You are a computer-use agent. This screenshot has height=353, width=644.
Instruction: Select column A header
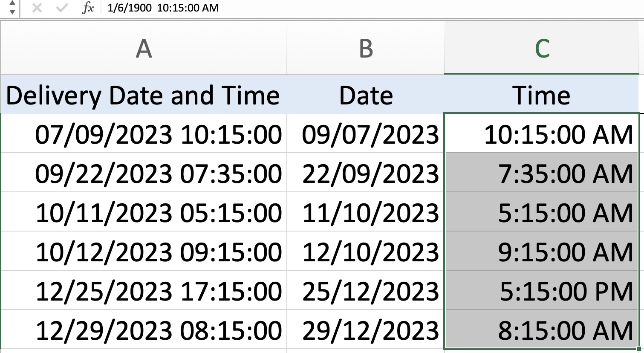tap(144, 48)
